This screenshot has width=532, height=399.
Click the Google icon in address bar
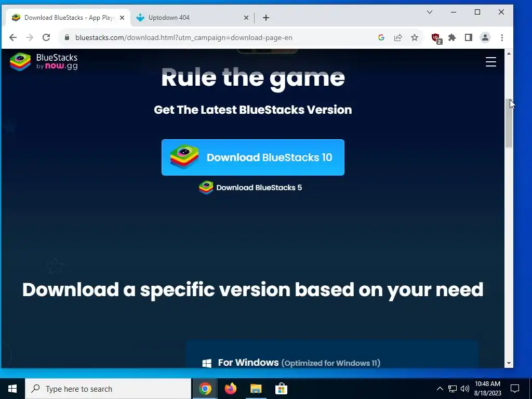[x=381, y=37]
